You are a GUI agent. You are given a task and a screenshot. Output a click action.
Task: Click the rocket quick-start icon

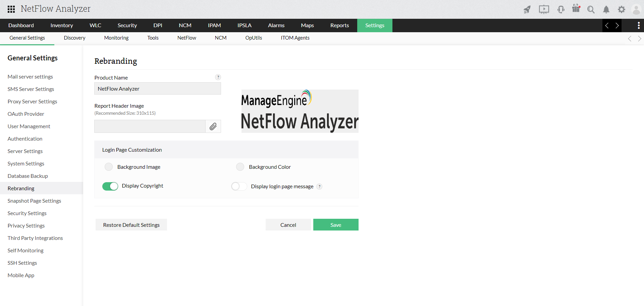point(527,9)
